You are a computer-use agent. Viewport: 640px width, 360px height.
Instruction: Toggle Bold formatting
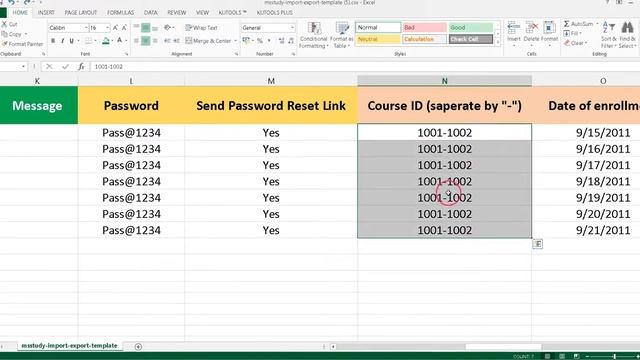pyautogui.click(x=53, y=41)
